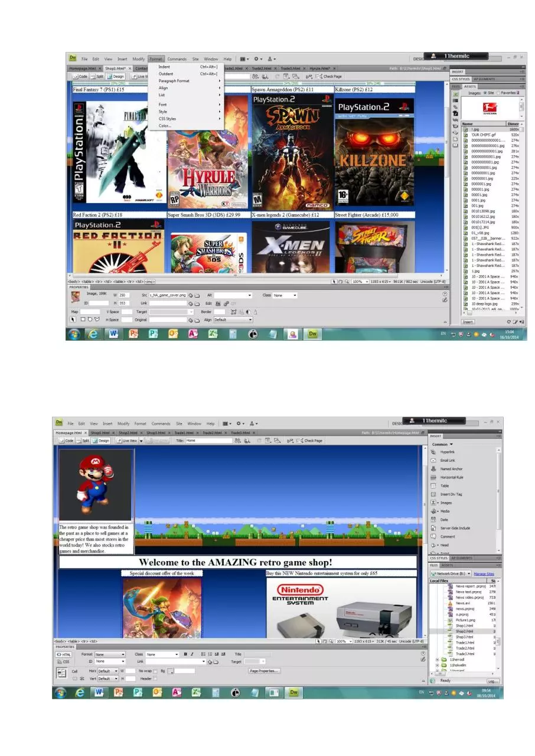Switch to Design view in the lower window
The height and width of the screenshot is (756, 535).
point(100,441)
